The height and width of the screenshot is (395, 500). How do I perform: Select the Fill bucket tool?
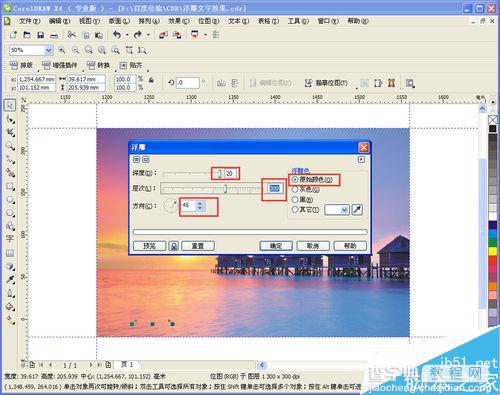(x=10, y=307)
